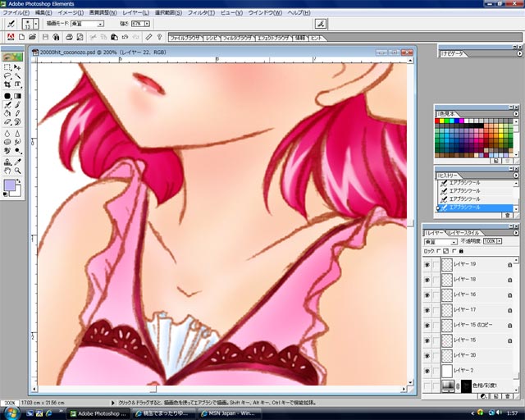525x420 pixels.
Task: Toggle the lock all checkbox beside padlock
Action: coord(454,251)
